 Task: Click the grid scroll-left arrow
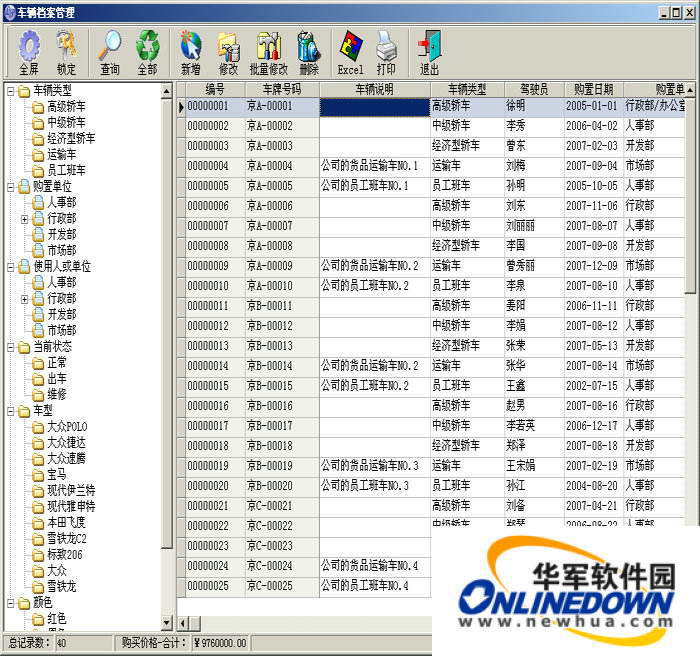183,623
